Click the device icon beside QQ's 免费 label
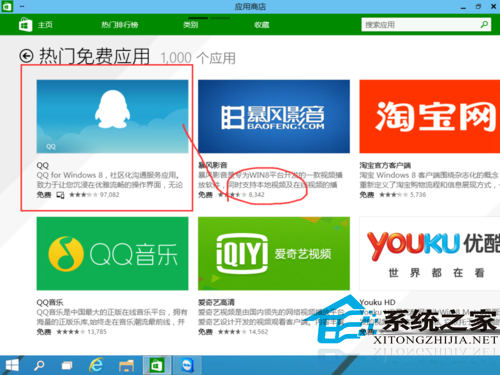Image resolution: width=500 pixels, height=375 pixels. pos(60,195)
